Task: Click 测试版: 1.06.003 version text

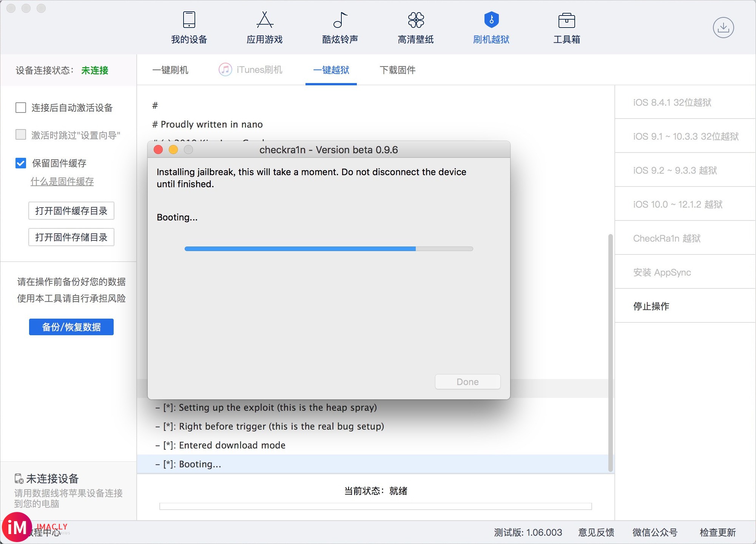Action: (528, 532)
